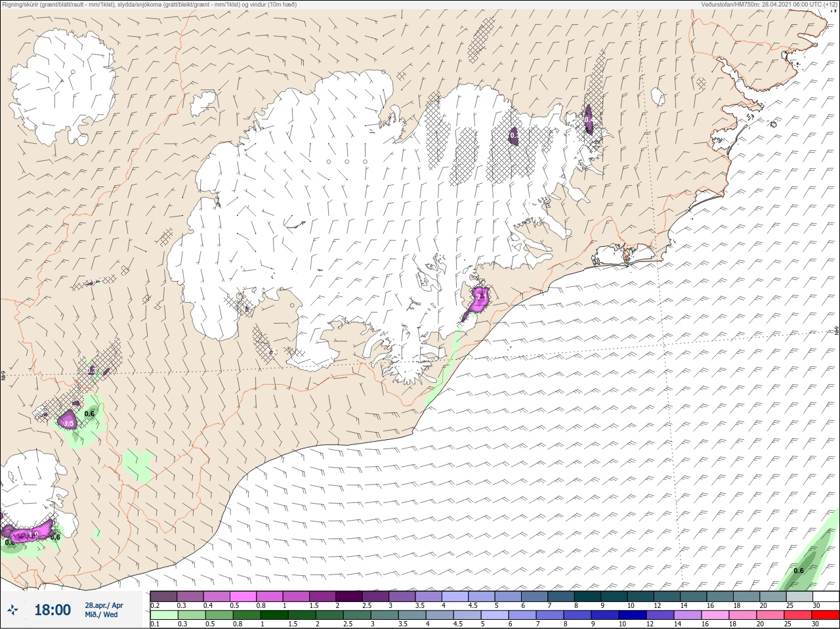Click the '25' label under the lower legend row
The width and height of the screenshot is (840, 629).
[787, 624]
